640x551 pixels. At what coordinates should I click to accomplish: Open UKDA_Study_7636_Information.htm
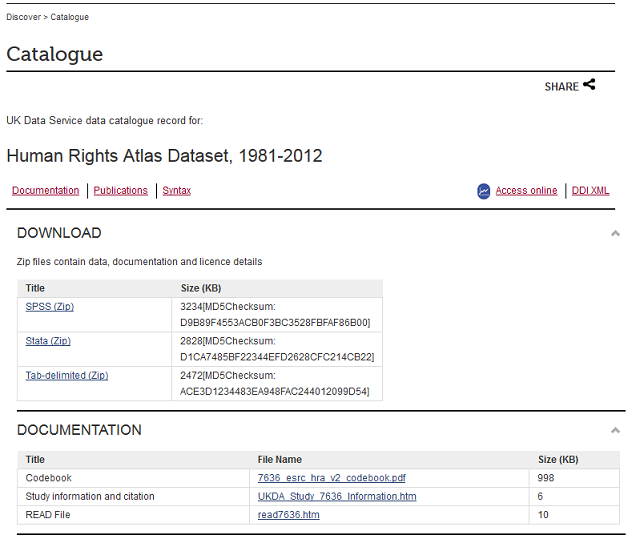click(337, 496)
